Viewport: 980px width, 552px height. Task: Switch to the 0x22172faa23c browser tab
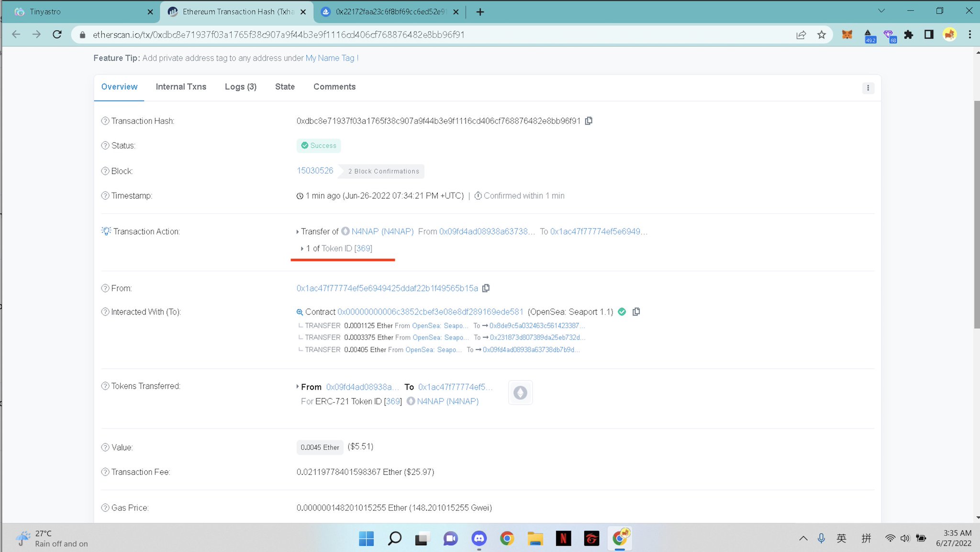click(x=390, y=11)
